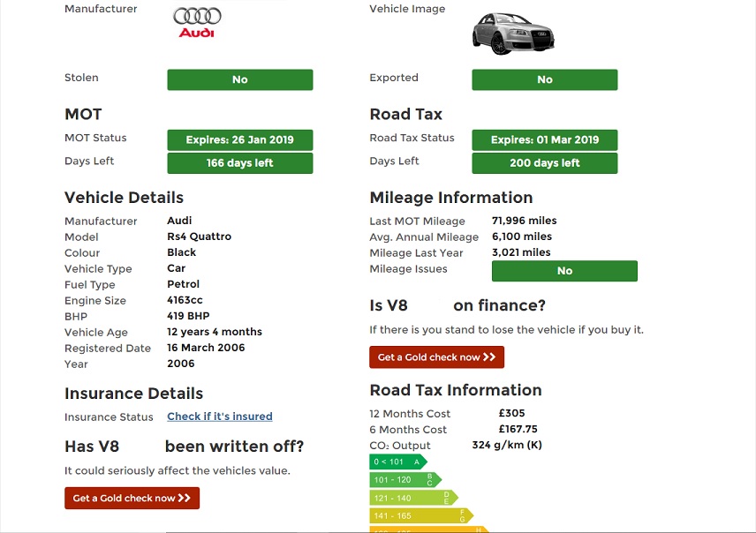The image size is (756, 533).
Task: Click the '71,996 miles' last MOT mileage
Action: [x=524, y=221]
